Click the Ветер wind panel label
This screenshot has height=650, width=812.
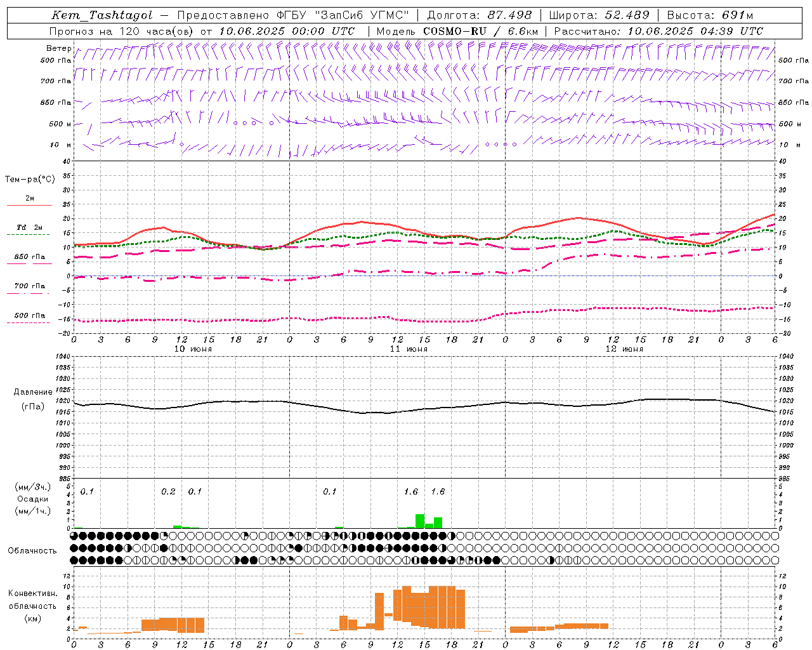tap(58, 48)
